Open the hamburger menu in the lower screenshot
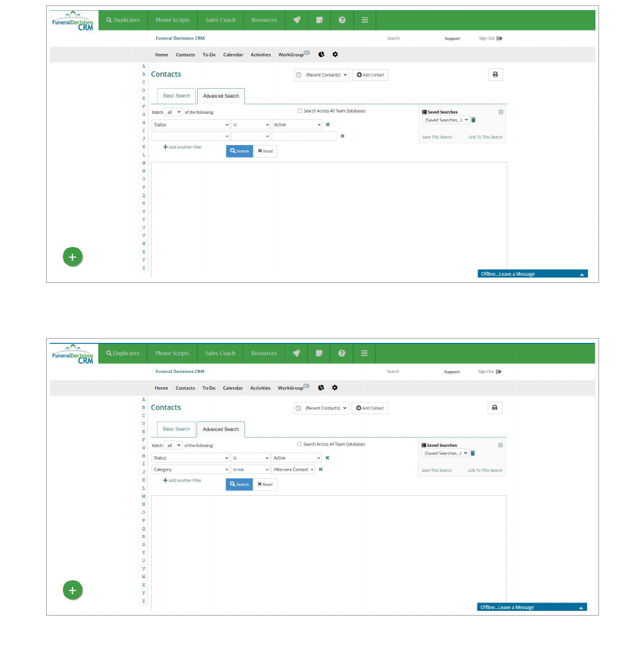 tap(364, 353)
